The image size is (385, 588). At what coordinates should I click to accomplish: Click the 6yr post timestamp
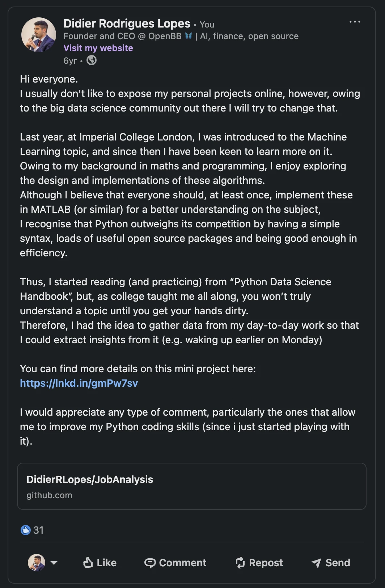[x=70, y=60]
